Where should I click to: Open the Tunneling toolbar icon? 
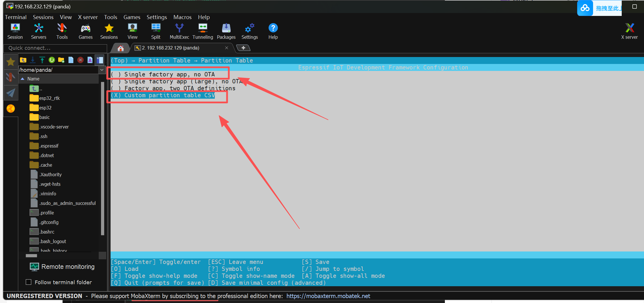203,31
